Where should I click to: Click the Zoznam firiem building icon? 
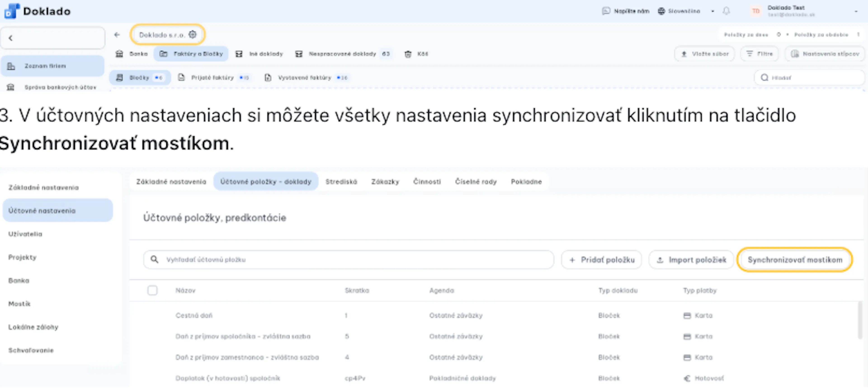[x=11, y=66]
